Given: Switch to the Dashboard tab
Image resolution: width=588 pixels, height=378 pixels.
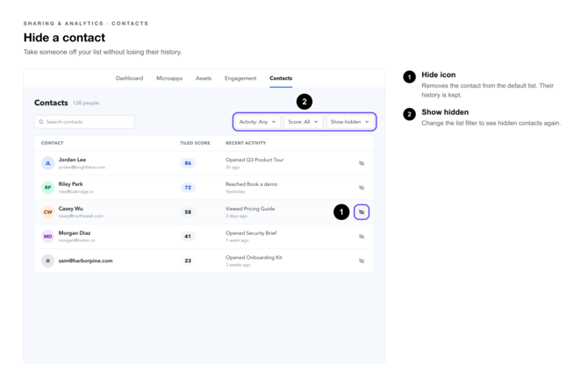Looking at the screenshot, I should click(129, 78).
